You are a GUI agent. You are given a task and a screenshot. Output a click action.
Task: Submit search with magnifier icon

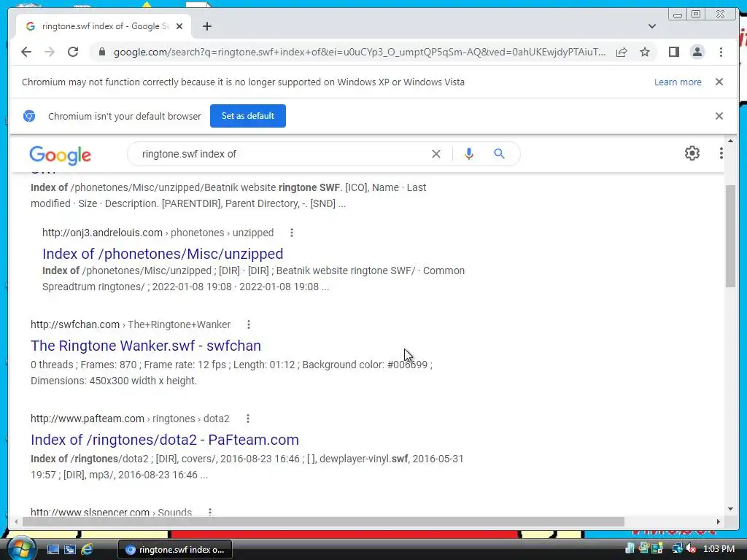pos(499,154)
